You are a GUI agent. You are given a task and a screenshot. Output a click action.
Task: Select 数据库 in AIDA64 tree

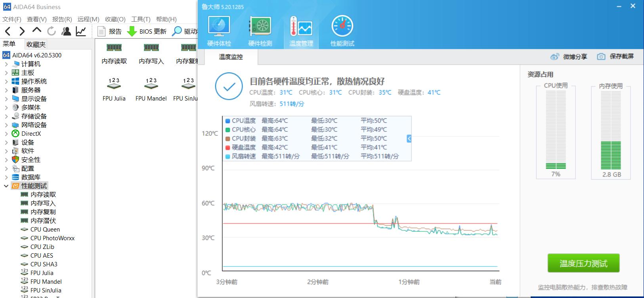tap(26, 177)
